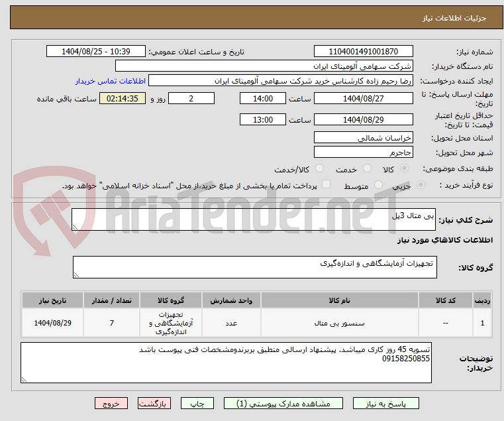Click the ساعت باقی مانده label
This screenshot has height=421, width=504.
66,99
